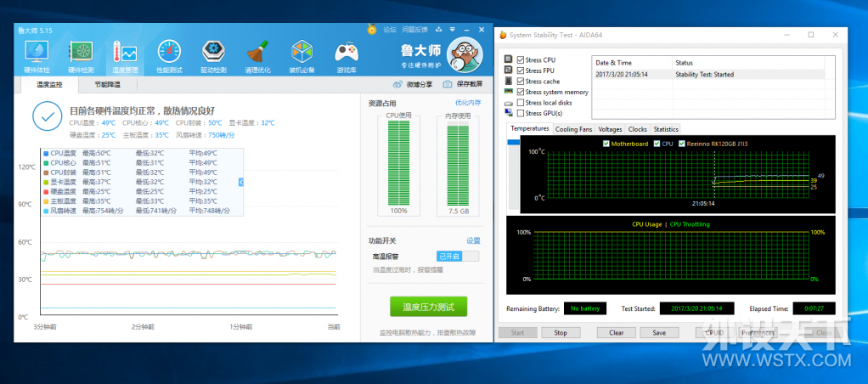Toggle 高温报警 high temperature alarm switch
Screen dimensions: 868x384
click(x=458, y=256)
